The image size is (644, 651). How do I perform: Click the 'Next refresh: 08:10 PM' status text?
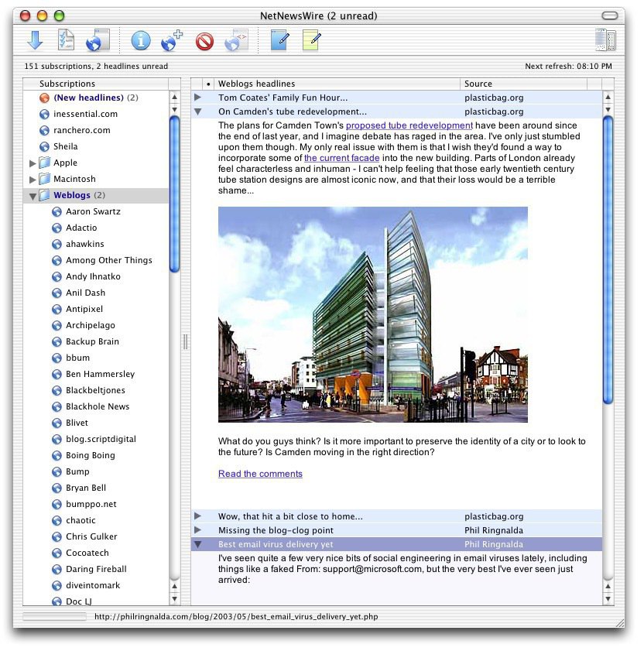pyautogui.click(x=568, y=66)
